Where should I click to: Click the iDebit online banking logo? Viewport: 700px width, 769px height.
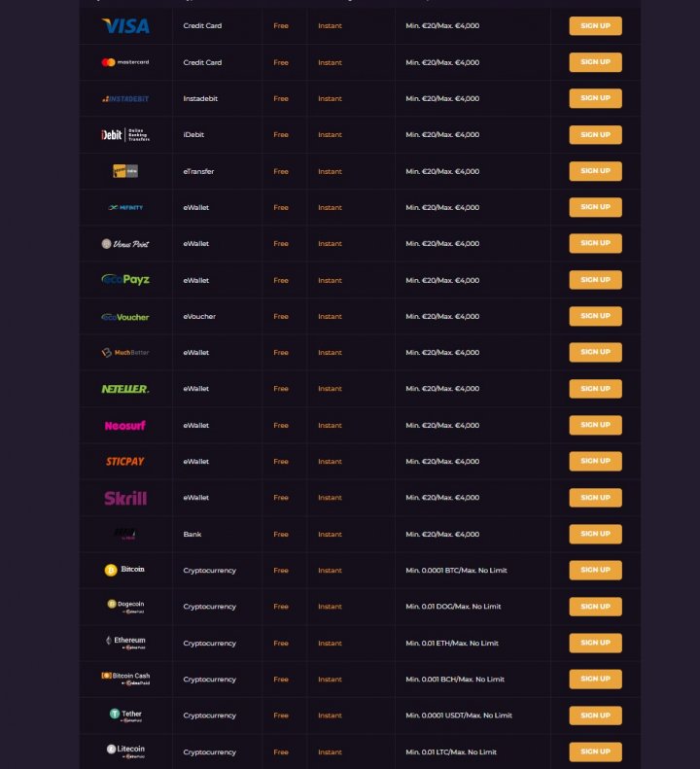[x=125, y=135]
